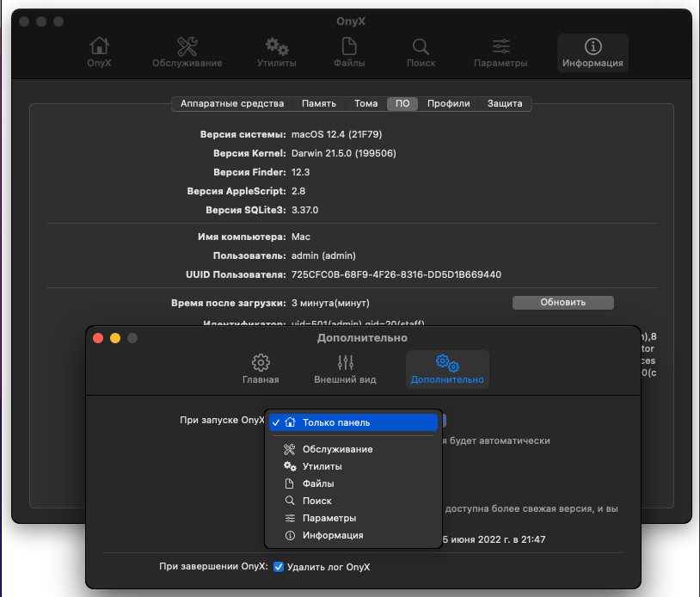Click the 3 минута(минут) uptime value
The image size is (700, 597).
330,303
